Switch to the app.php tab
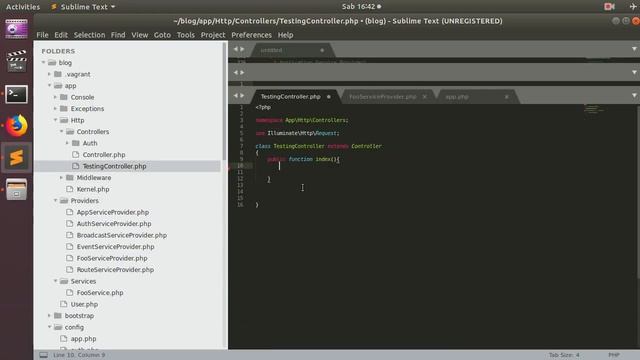 457,97
